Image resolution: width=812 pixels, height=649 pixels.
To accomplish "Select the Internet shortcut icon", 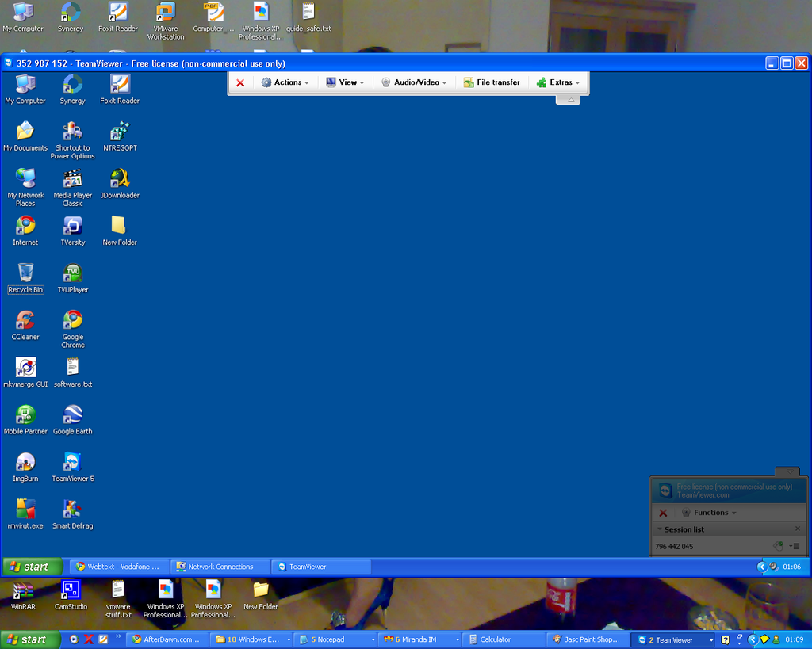I will (25, 231).
